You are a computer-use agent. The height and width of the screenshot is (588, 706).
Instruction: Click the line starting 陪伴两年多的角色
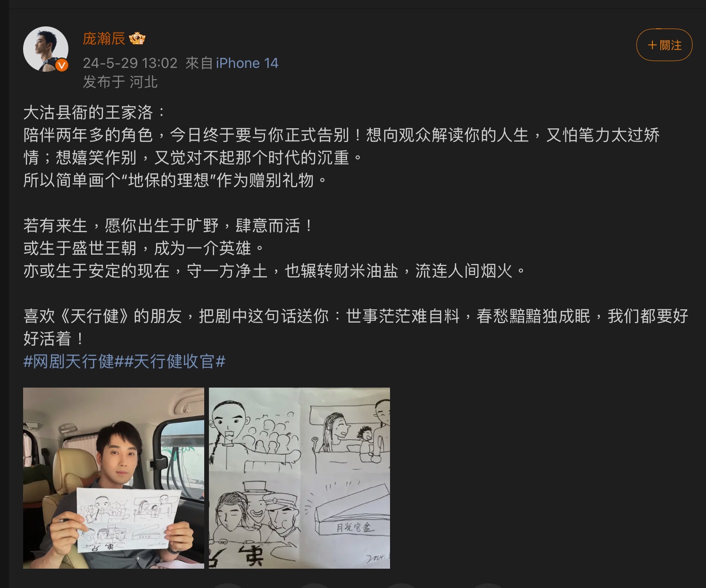[x=341, y=146]
